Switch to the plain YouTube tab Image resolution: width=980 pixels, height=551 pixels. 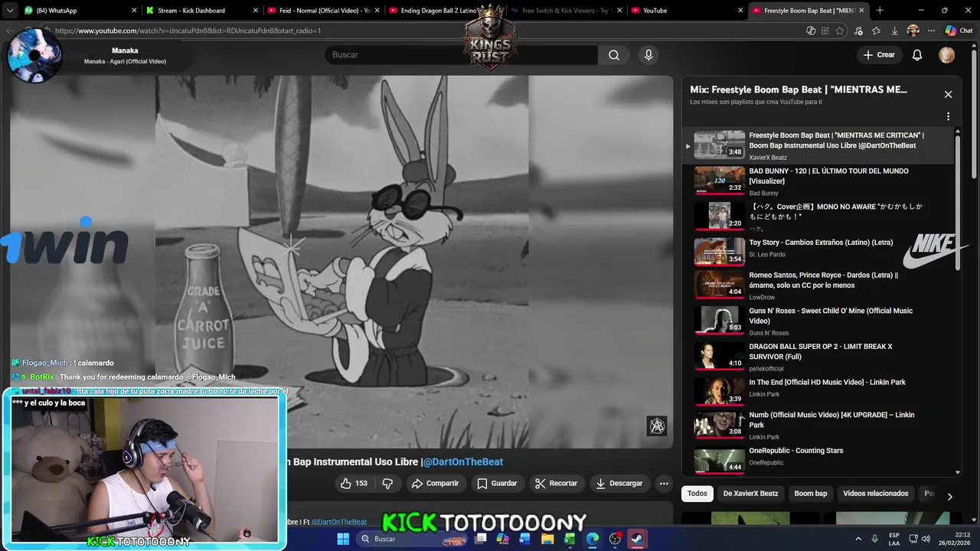pos(686,11)
